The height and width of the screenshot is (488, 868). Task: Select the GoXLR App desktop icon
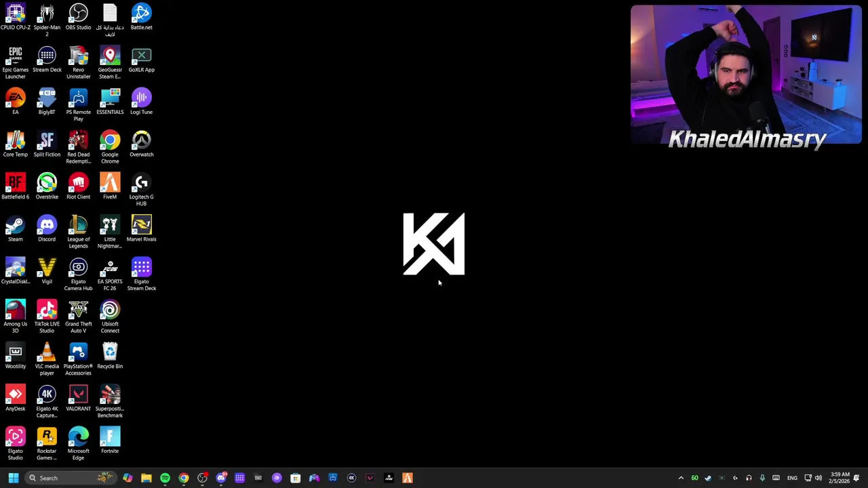click(141, 60)
